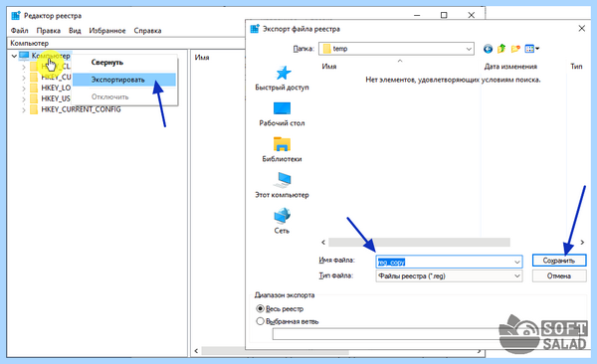Expand the HKEY_CU node

[x=24, y=78]
